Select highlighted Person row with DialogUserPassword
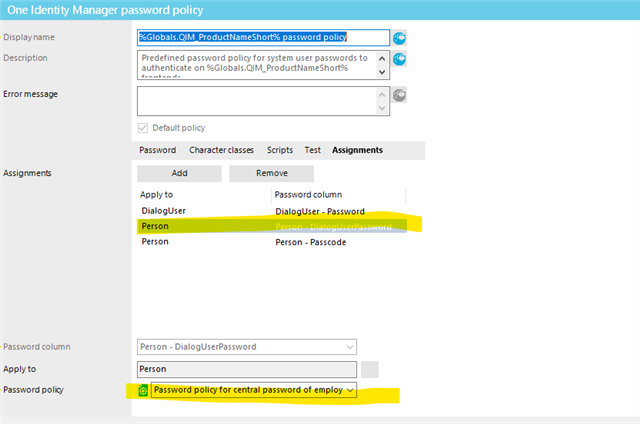 [x=272, y=226]
